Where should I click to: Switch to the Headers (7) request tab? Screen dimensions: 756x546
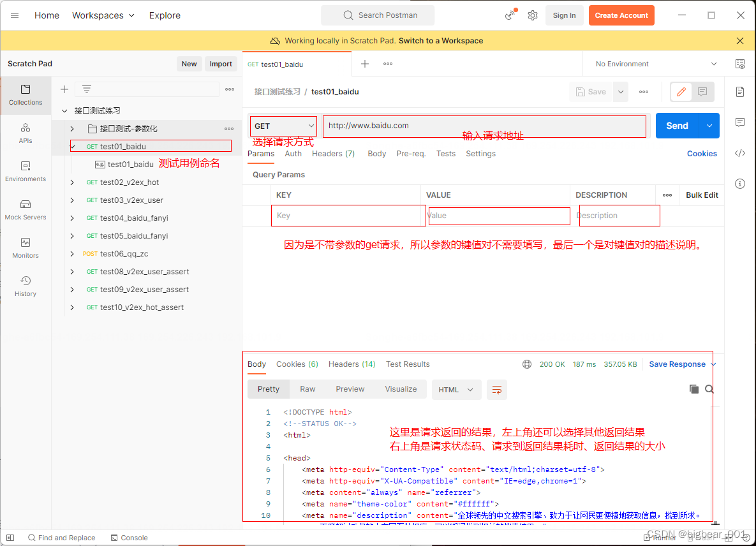click(333, 154)
